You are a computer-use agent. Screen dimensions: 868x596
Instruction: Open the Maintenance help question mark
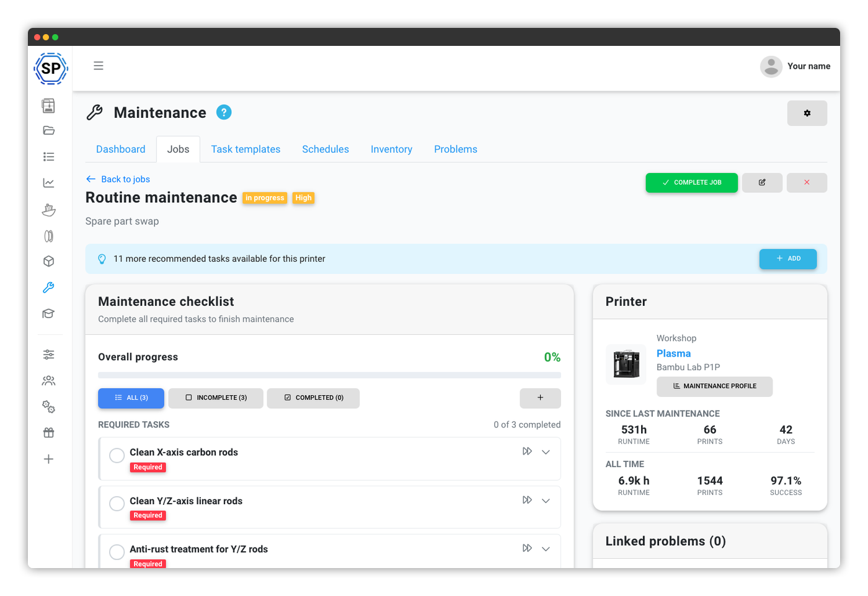[x=224, y=112]
